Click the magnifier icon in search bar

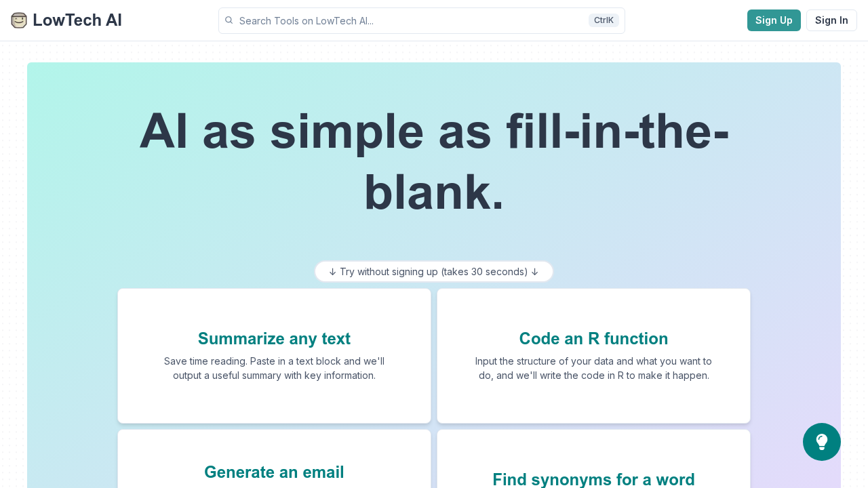coord(229,20)
